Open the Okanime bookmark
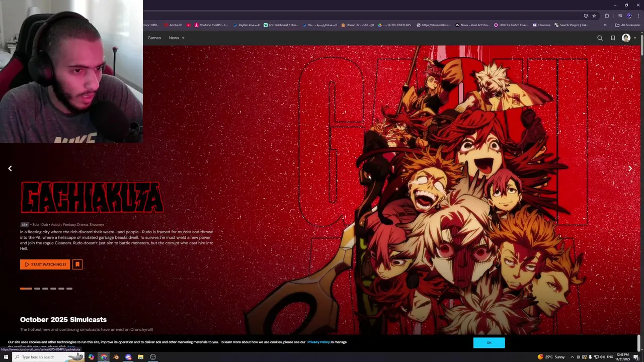 click(541, 25)
